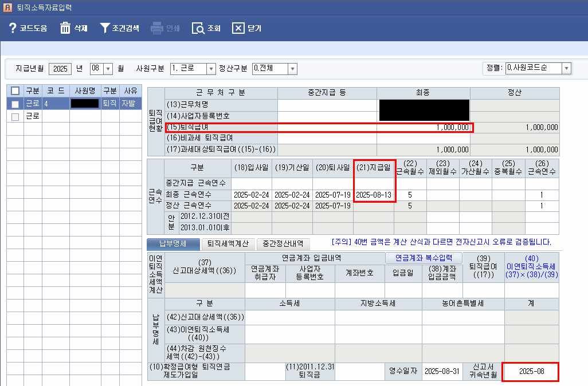Click the app icon in title bar
This screenshot has height=386, width=588.
[x=7, y=8]
